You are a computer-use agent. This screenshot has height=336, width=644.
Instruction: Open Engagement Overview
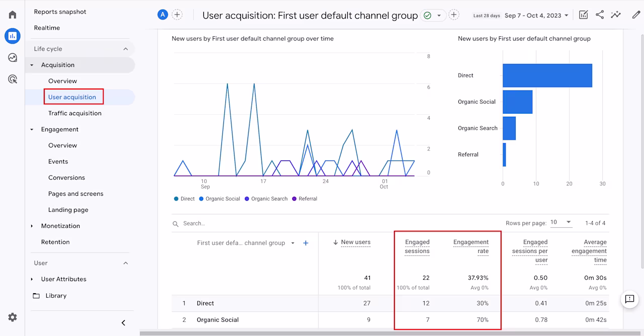coord(62,145)
